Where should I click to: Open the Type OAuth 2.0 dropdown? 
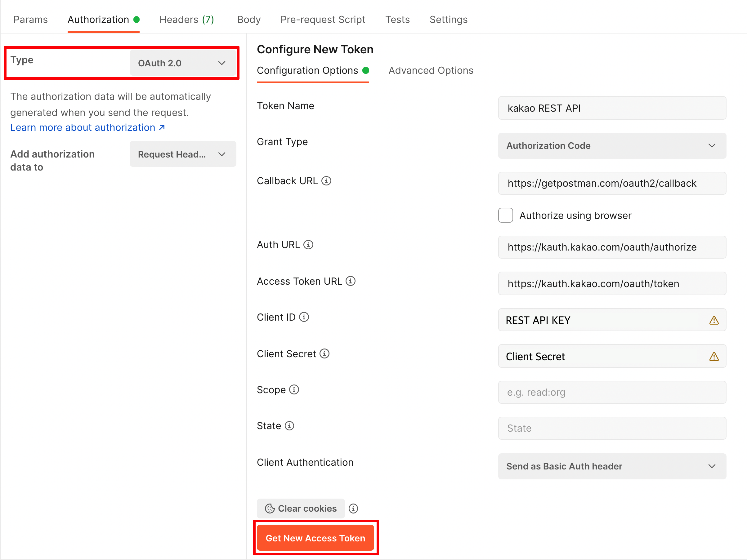(x=183, y=63)
